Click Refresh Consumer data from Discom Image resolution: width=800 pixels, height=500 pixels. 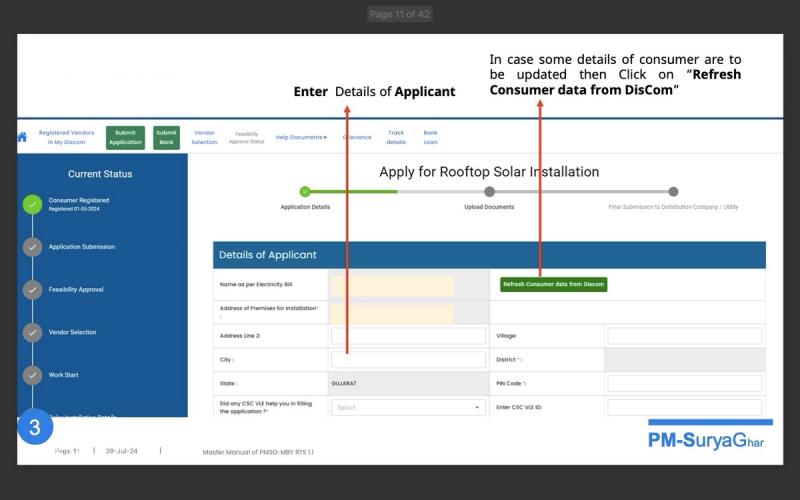554,284
